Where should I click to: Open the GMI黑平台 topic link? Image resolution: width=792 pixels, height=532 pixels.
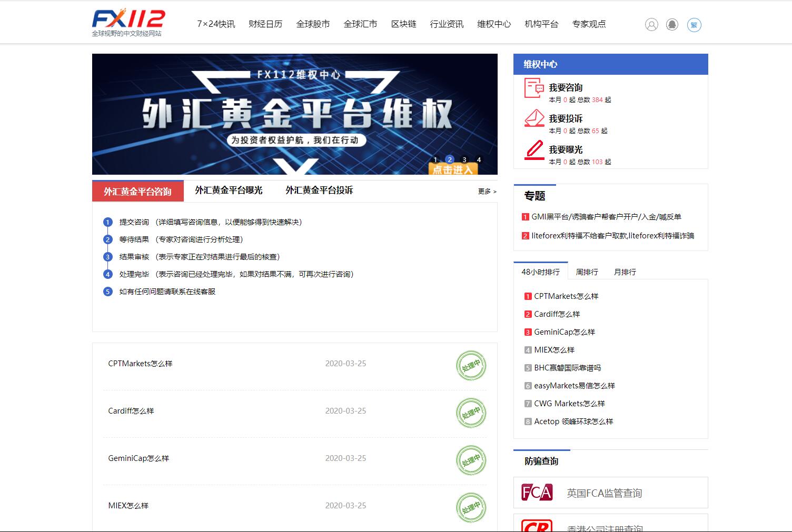click(606, 217)
